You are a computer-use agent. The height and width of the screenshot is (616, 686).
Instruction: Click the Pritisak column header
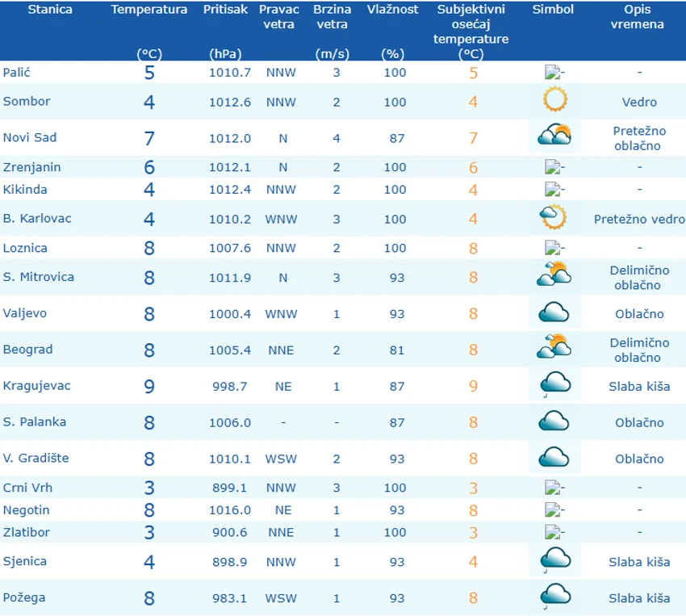coord(225,10)
